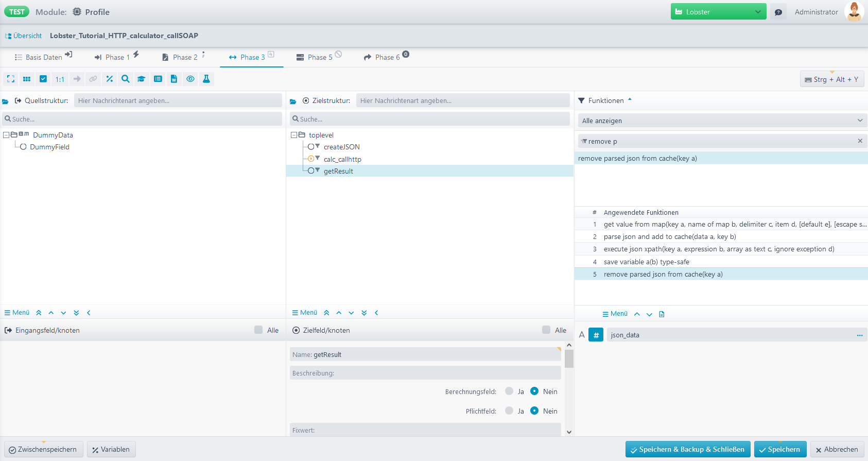The width and height of the screenshot is (868, 461).
Task: Open the Lobster environment dropdown
Action: [718, 12]
